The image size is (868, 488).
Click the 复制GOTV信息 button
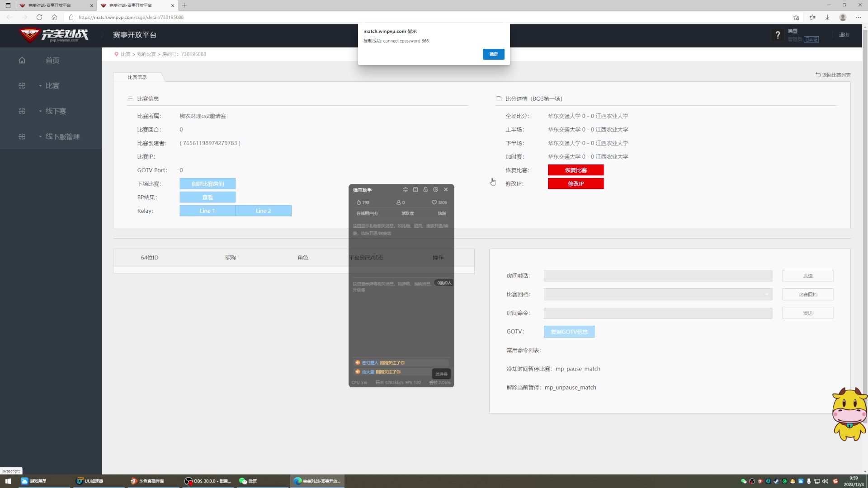(569, 332)
